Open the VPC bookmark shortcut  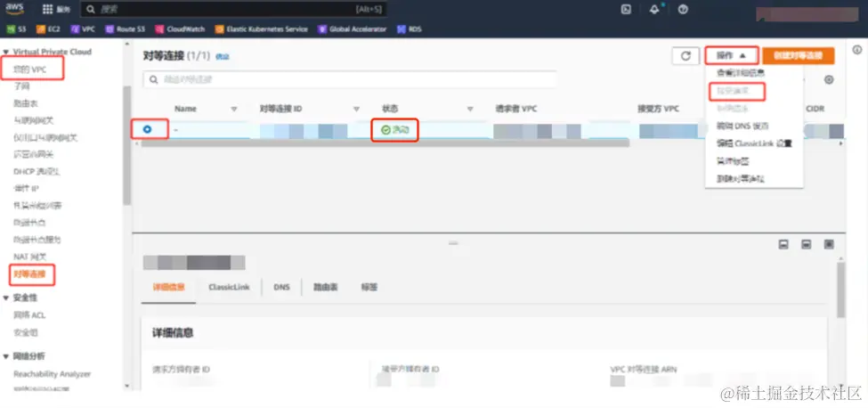(83, 29)
